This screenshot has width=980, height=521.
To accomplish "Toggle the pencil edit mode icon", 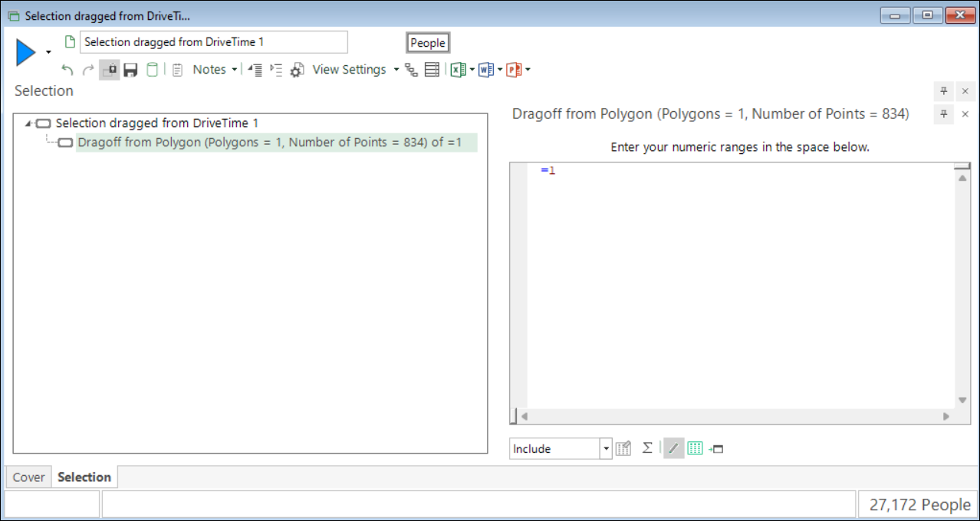I will pyautogui.click(x=674, y=448).
